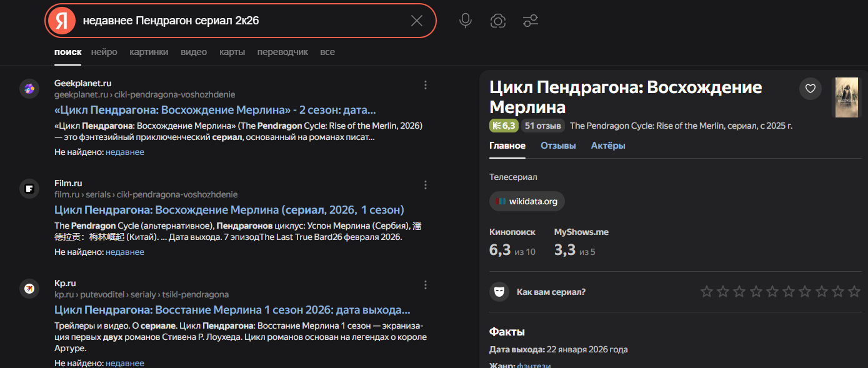Select the карты tab

tap(232, 52)
